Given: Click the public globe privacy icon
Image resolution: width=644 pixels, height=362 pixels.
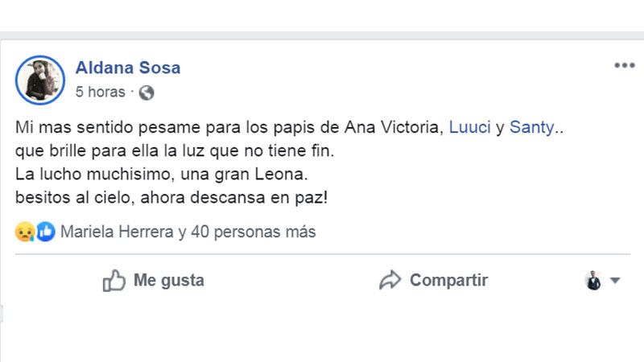Looking at the screenshot, I should tap(146, 93).
